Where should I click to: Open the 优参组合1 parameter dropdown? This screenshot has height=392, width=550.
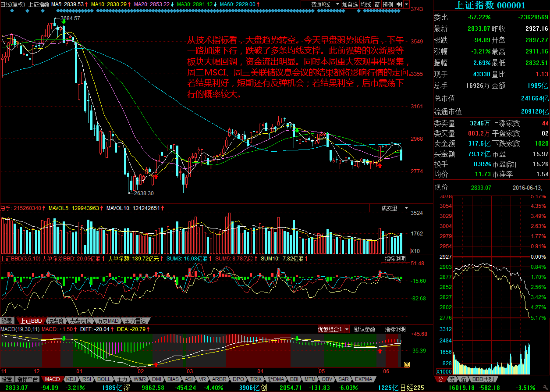tap(334, 329)
